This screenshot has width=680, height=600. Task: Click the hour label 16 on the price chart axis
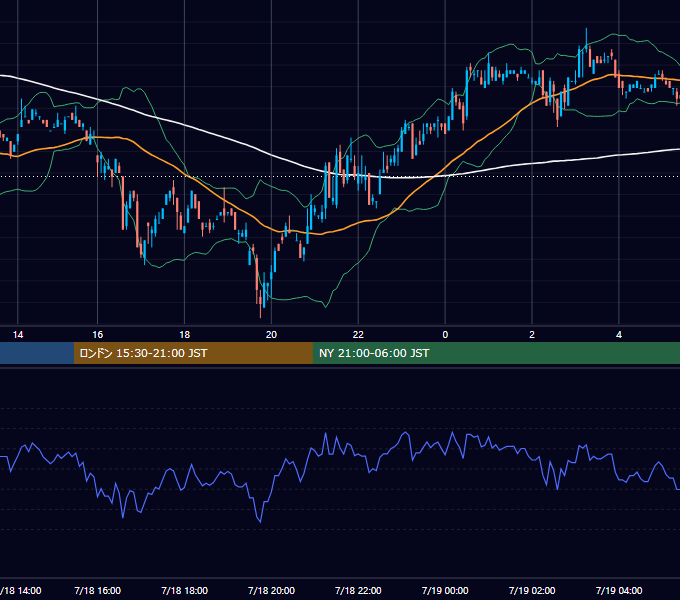coord(98,335)
